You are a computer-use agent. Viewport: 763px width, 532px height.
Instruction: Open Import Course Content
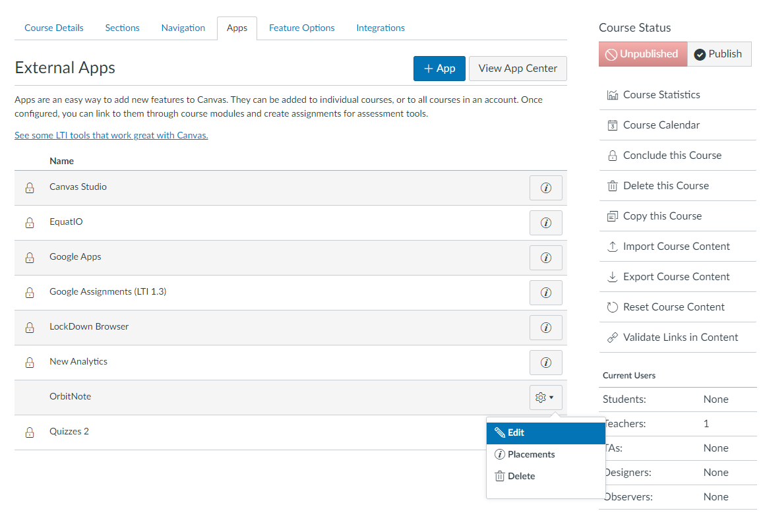(677, 247)
